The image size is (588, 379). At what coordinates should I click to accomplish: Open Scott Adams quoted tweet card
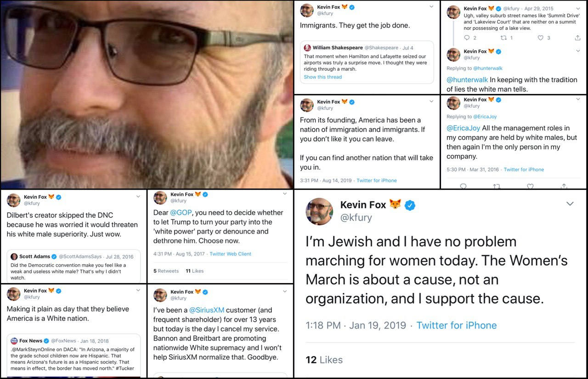[x=74, y=267]
